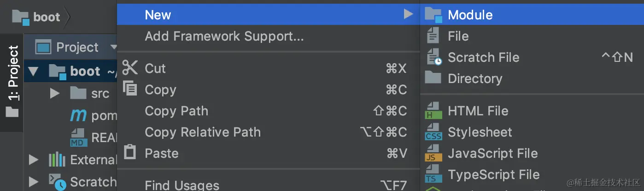Viewport: 644px width, 191px height.
Task: Click the JavaScript File icon
Action: pos(433,153)
